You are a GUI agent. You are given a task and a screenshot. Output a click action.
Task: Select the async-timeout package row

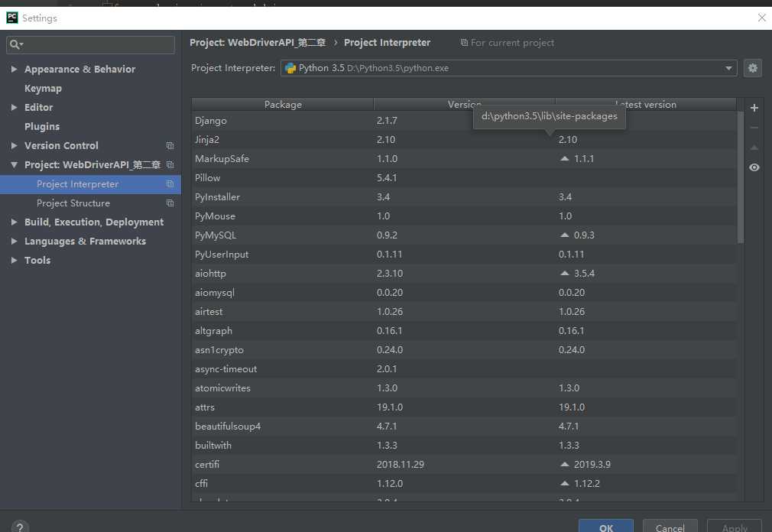point(464,369)
